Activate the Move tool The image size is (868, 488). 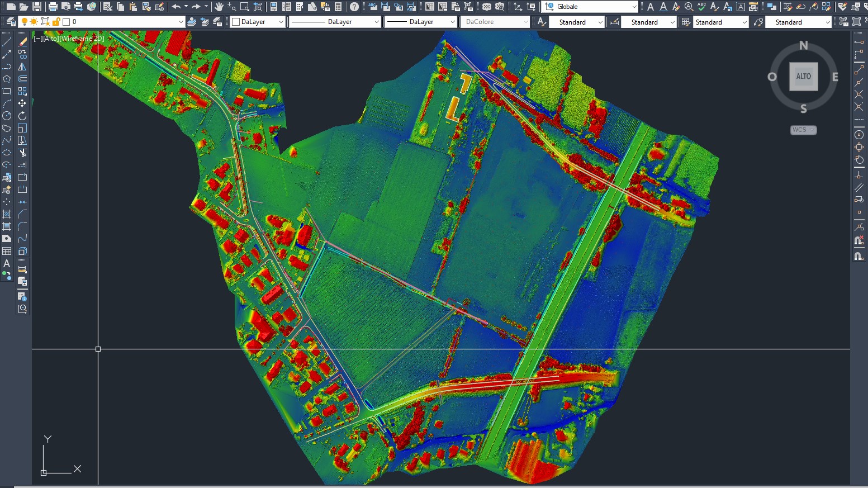click(22, 103)
